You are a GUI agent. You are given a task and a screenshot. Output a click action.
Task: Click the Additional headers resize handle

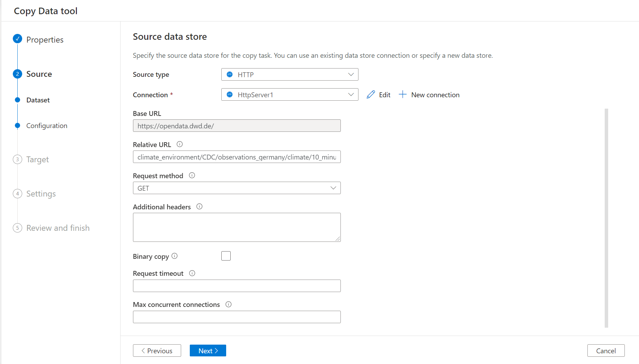point(338,239)
